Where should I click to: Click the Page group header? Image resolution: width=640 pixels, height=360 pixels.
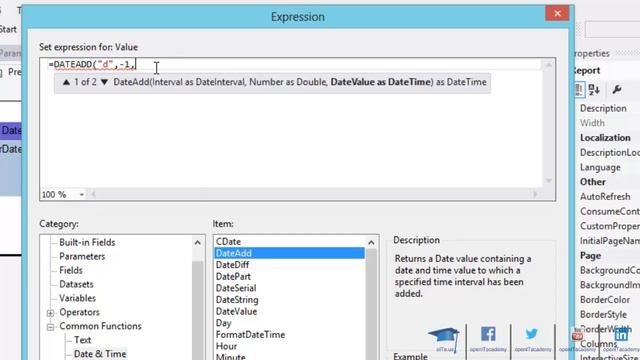pyautogui.click(x=590, y=256)
